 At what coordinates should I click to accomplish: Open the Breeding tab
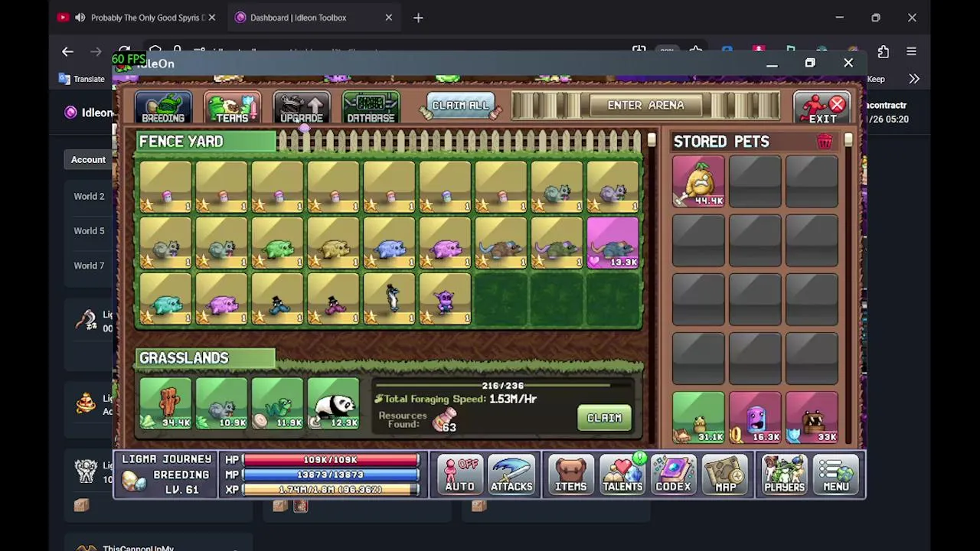163,108
